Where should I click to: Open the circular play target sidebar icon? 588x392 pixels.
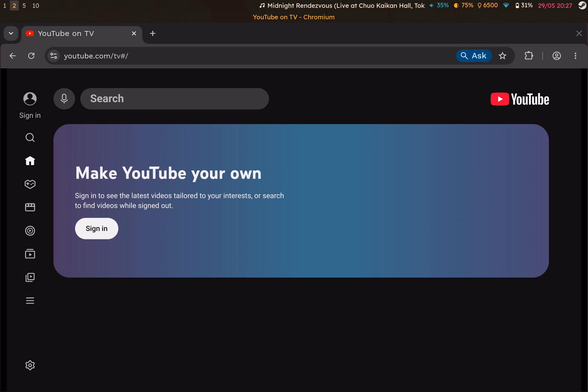(x=30, y=231)
